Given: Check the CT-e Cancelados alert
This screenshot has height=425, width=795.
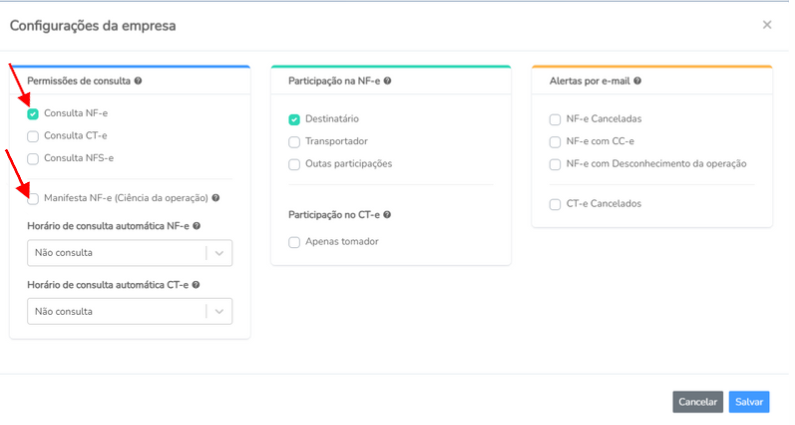Looking at the screenshot, I should click(555, 204).
